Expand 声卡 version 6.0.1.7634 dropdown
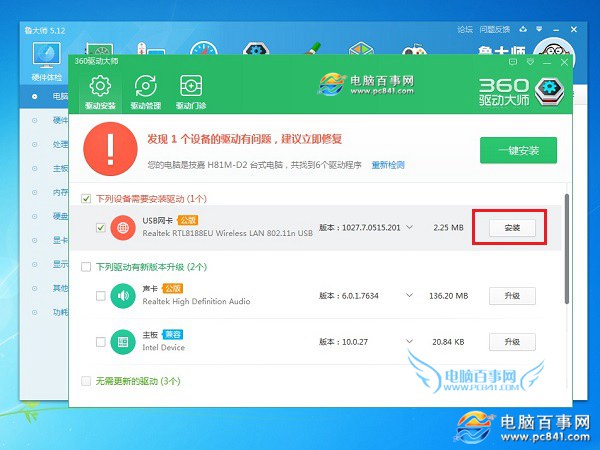 pos(409,296)
